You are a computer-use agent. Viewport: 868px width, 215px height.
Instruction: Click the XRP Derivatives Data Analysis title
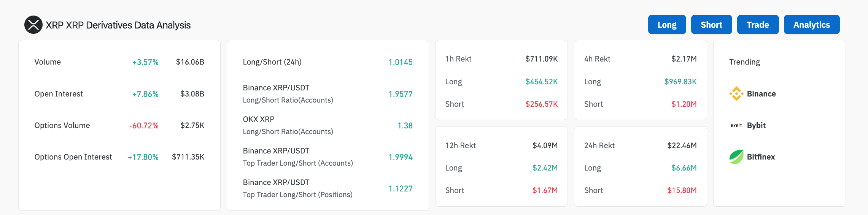click(x=118, y=25)
